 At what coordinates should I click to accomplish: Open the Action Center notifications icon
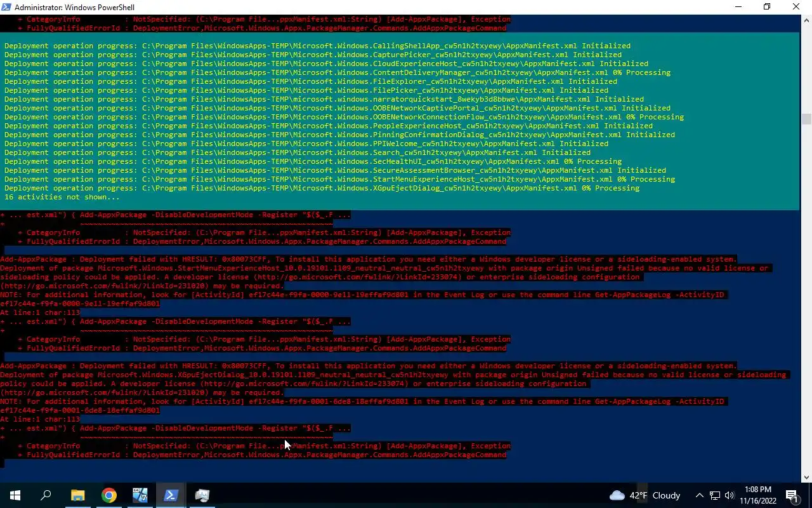point(792,495)
